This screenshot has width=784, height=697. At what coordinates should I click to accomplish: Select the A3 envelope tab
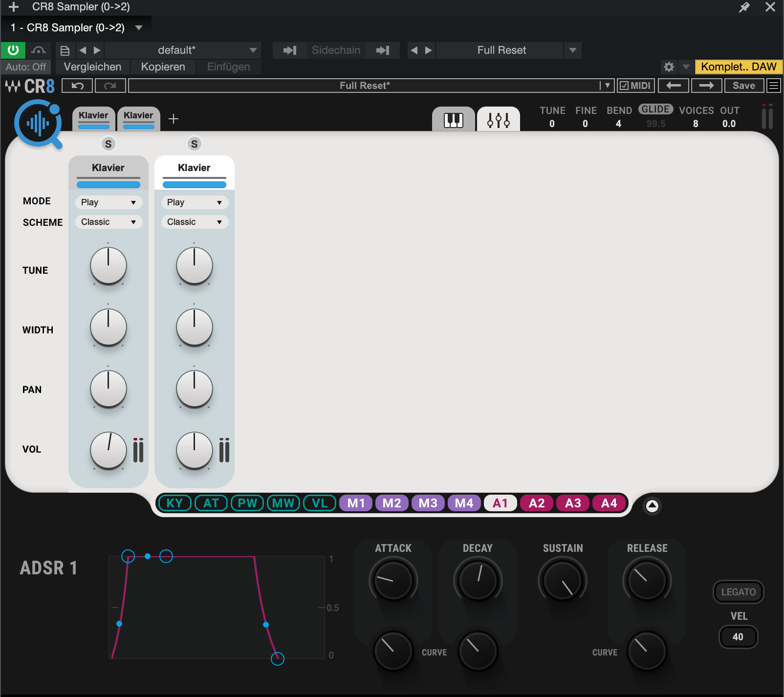point(573,503)
